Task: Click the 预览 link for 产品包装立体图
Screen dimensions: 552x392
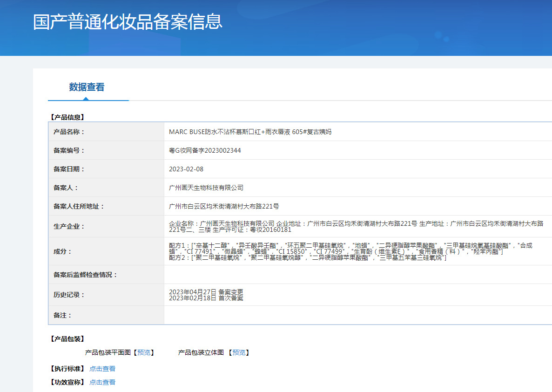Action: click(239, 352)
